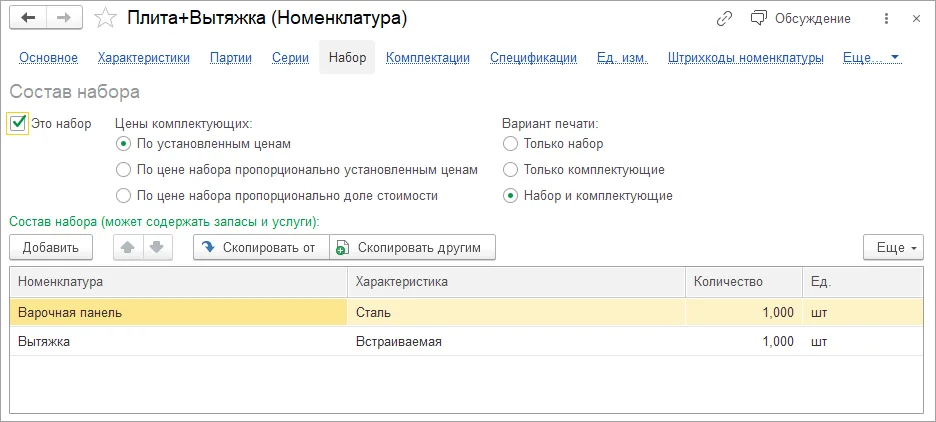
Task: Open the Основное tab
Action: [x=48, y=57]
